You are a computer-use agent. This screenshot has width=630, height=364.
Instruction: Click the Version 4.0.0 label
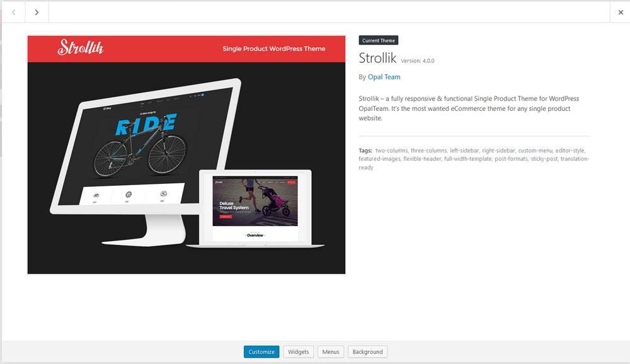pyautogui.click(x=418, y=61)
